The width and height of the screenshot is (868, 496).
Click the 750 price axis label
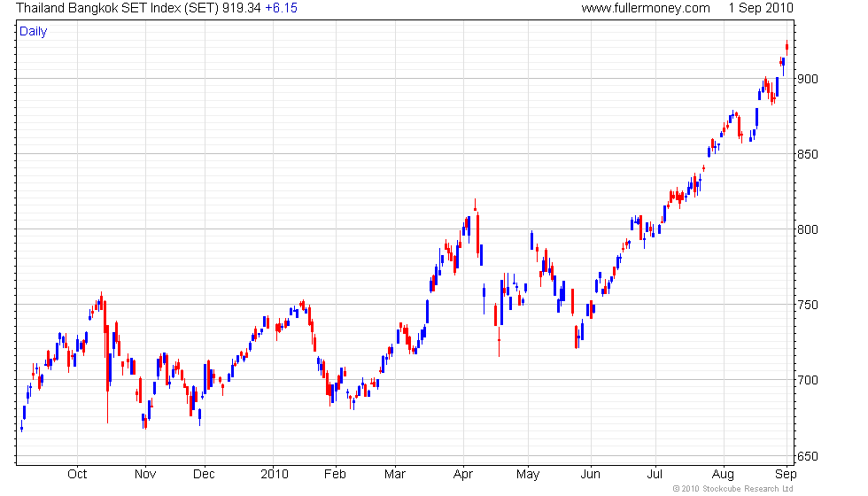coord(807,305)
